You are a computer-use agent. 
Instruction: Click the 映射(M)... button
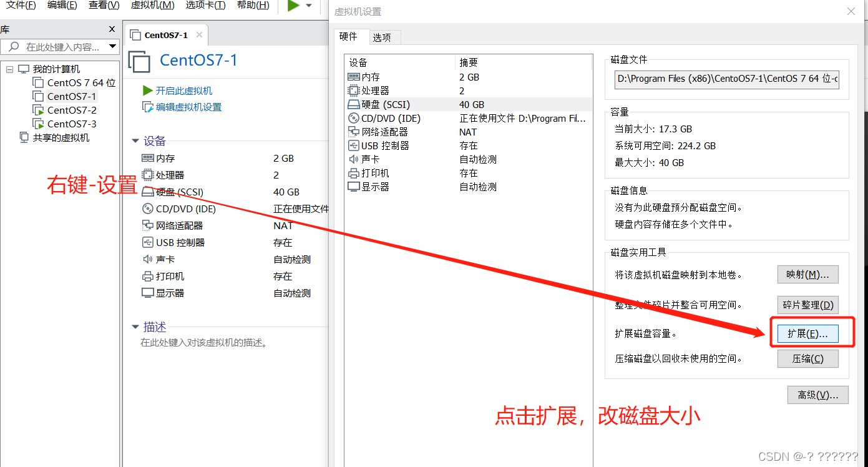click(x=807, y=275)
